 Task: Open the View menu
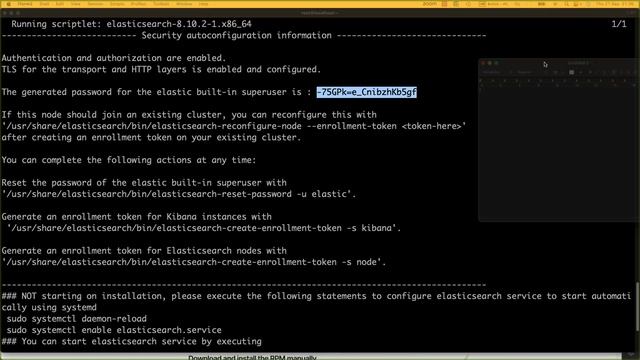click(76, 4)
